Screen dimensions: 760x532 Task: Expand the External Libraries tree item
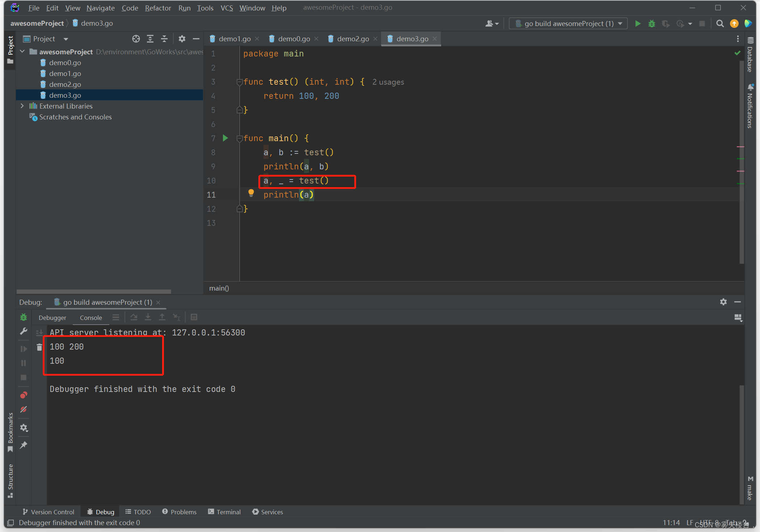click(x=21, y=106)
